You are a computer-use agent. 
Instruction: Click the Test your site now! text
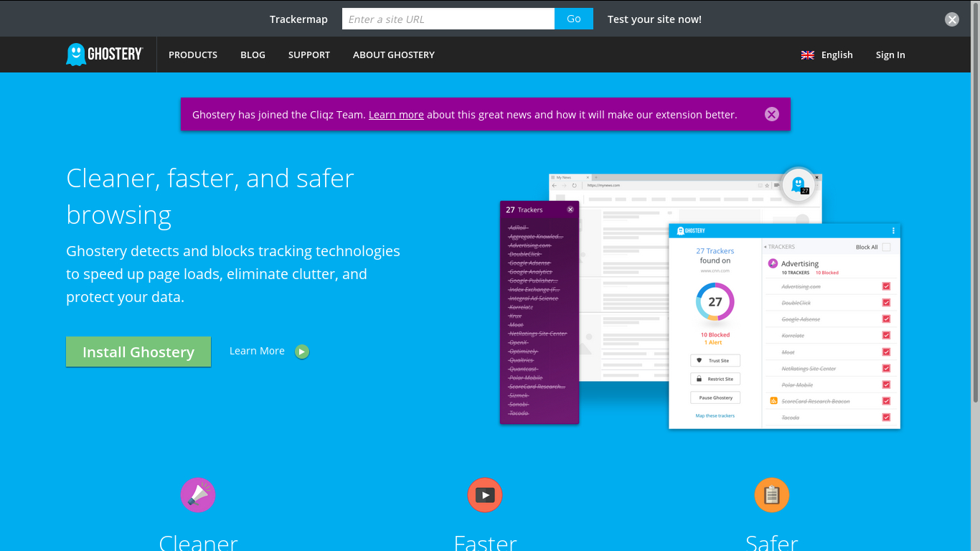654,19
